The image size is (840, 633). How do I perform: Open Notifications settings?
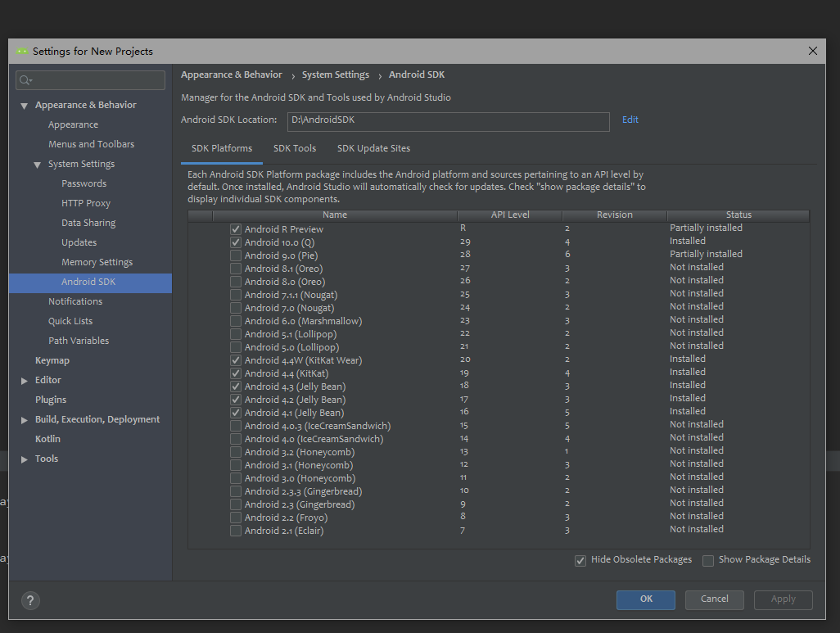[x=75, y=301]
